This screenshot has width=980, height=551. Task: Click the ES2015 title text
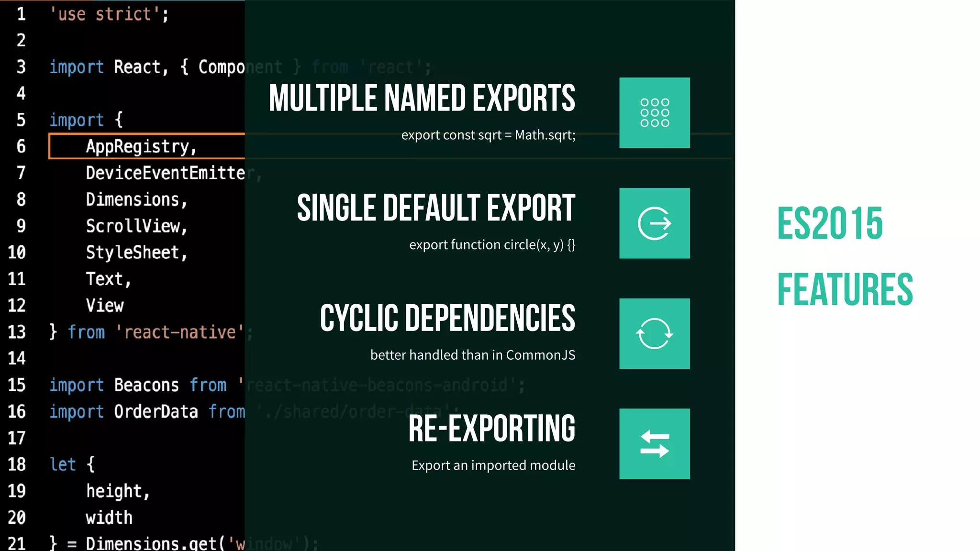830,223
